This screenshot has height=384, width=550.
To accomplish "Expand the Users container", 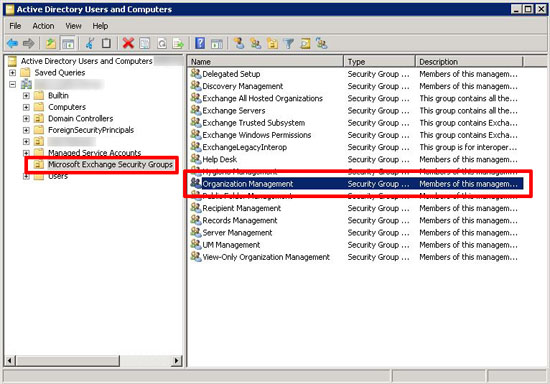I will pos(26,176).
